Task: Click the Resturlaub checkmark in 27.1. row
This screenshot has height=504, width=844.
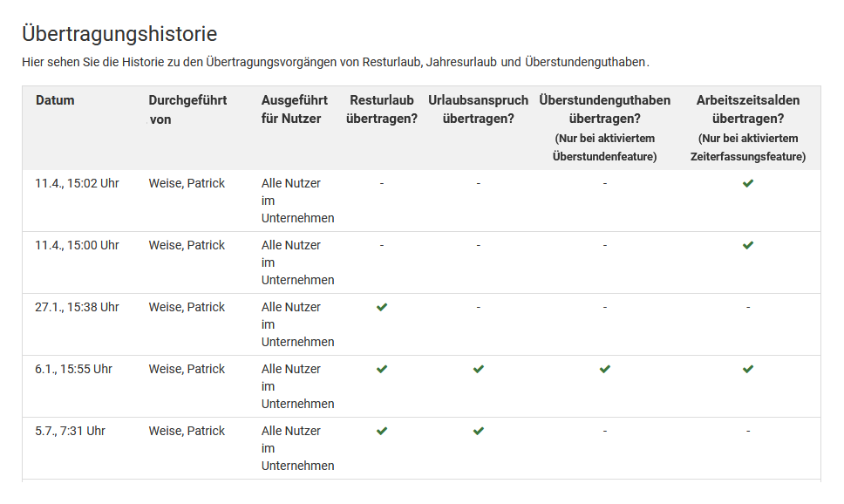Action: (381, 307)
